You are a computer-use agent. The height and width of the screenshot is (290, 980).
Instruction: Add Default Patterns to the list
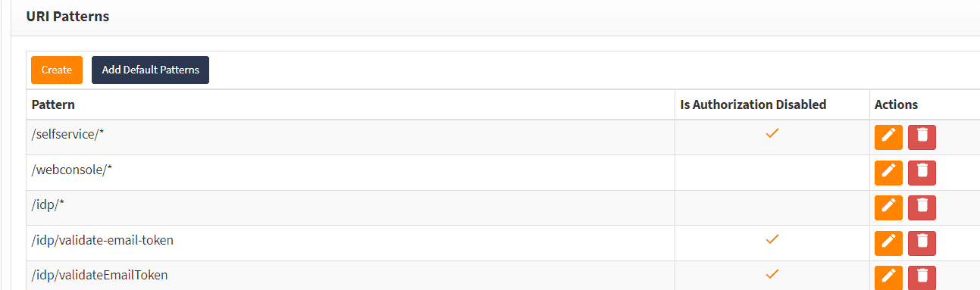pyautogui.click(x=150, y=70)
